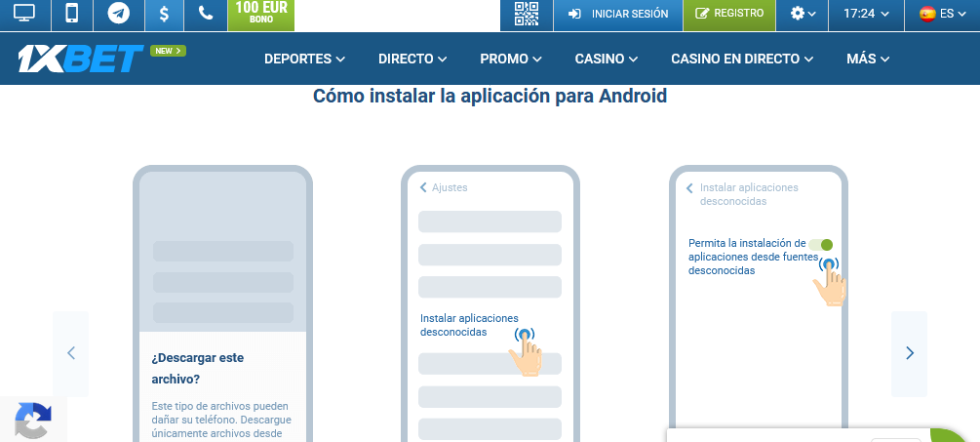Expand the 17:24 time zone dropdown
The height and width of the screenshot is (442, 980).
866,14
